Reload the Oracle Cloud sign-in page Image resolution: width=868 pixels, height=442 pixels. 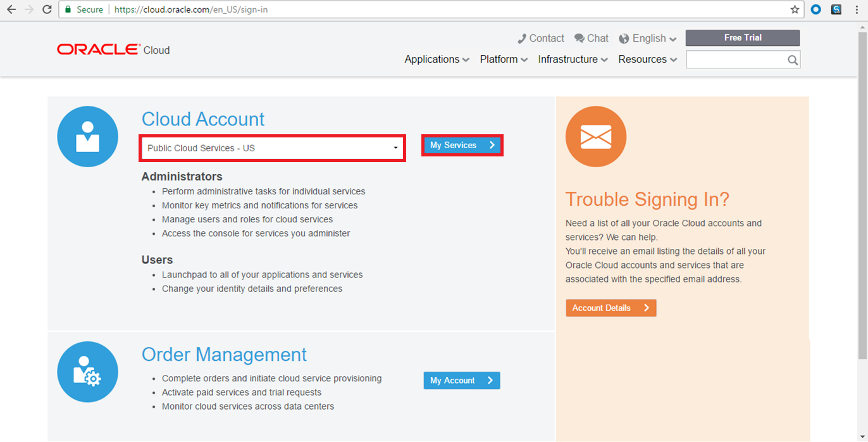(47, 9)
